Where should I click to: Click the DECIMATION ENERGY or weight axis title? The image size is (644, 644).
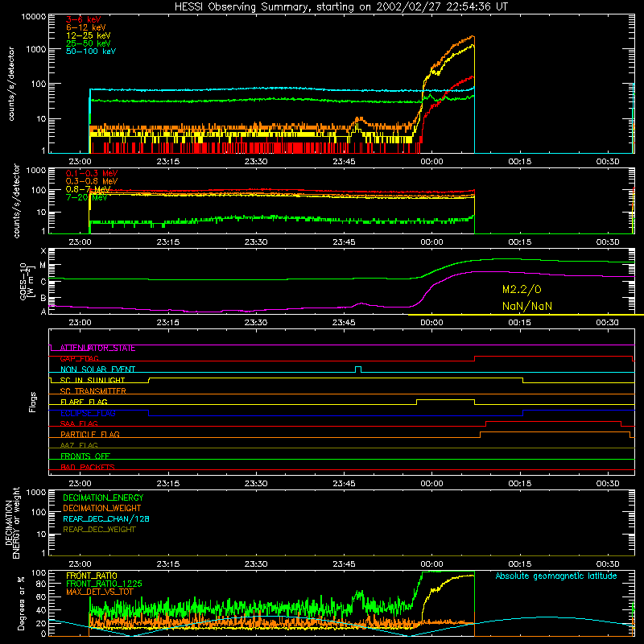pyautogui.click(x=12, y=523)
